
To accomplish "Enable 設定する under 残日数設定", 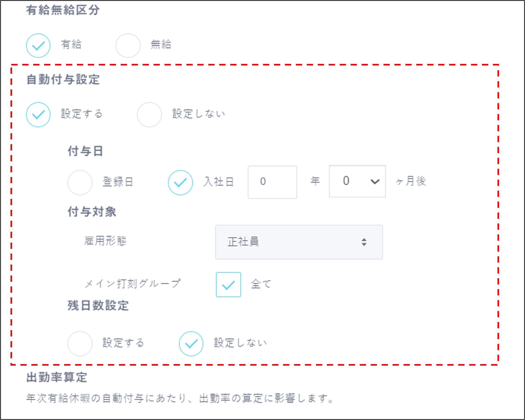I will (x=80, y=344).
